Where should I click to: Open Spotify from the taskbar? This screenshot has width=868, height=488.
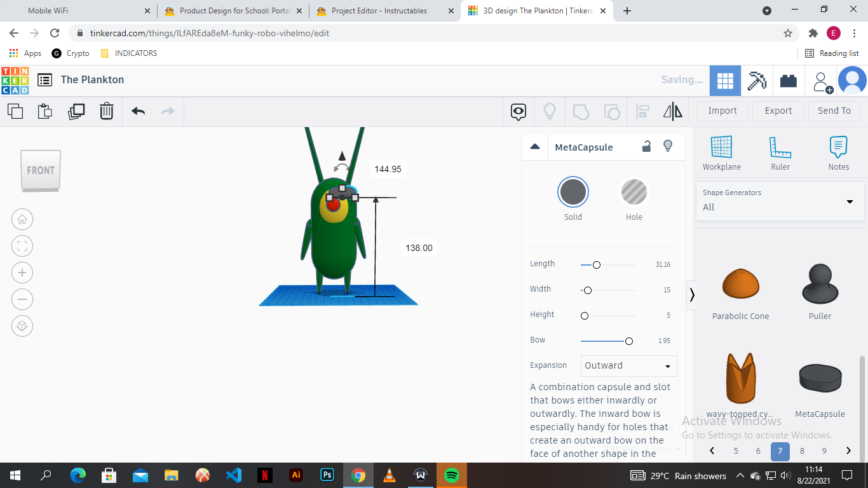452,475
